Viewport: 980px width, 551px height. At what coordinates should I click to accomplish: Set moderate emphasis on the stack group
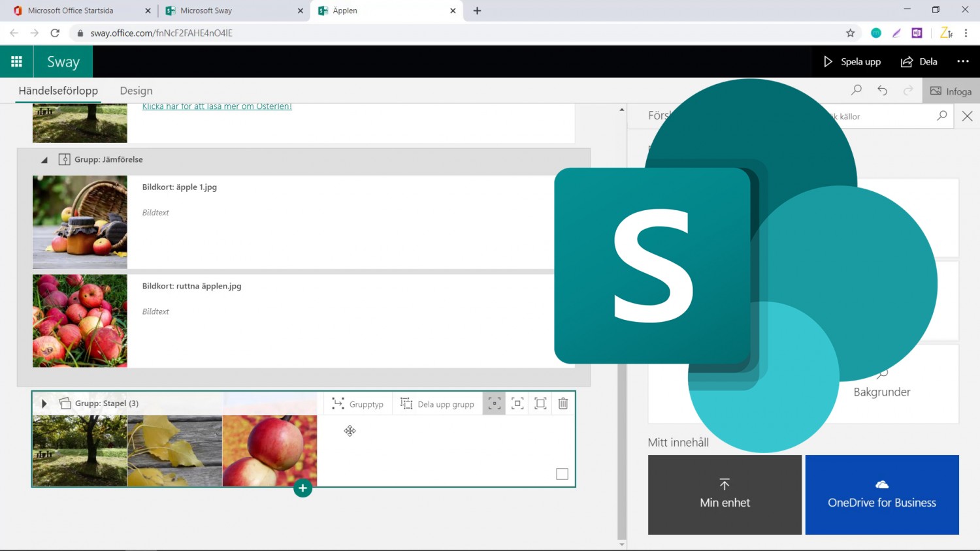coord(517,403)
